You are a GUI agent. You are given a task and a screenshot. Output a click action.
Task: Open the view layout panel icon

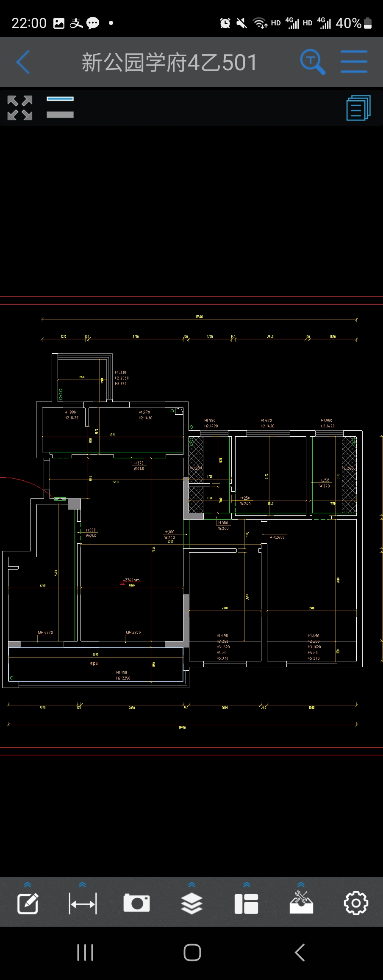click(246, 903)
